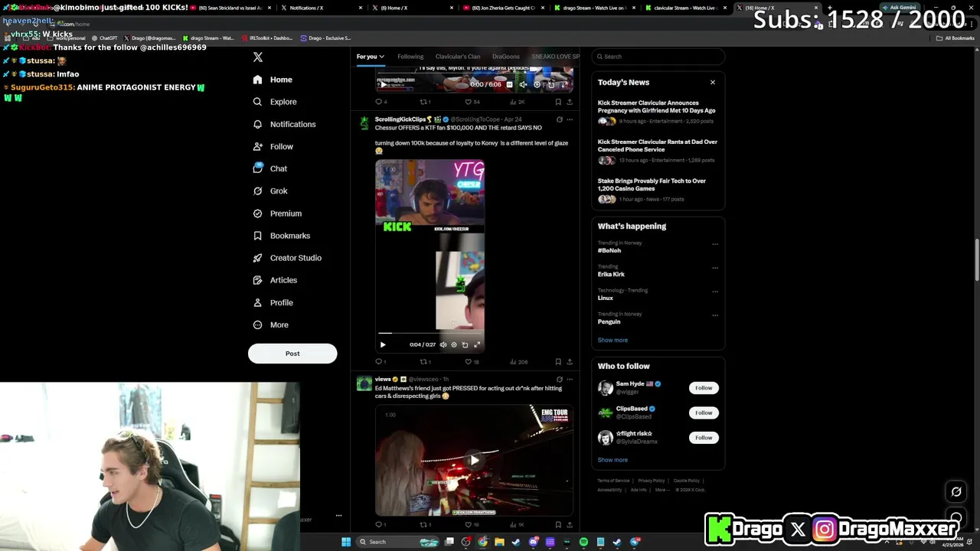Follow the flight risk account
Screen dimensions: 980x551
704,438
